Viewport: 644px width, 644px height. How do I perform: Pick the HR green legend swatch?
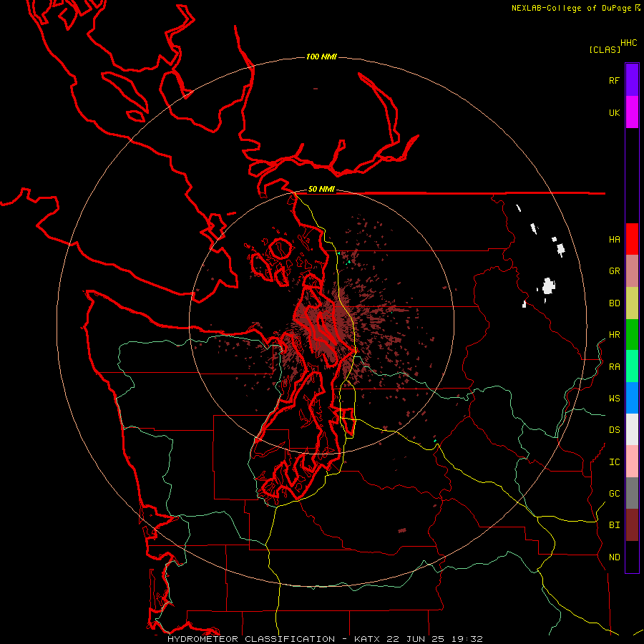click(632, 335)
